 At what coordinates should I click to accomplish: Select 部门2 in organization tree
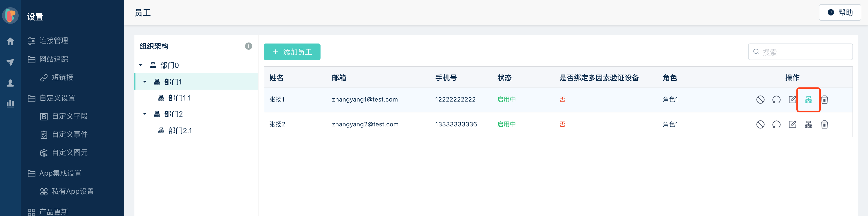173,114
